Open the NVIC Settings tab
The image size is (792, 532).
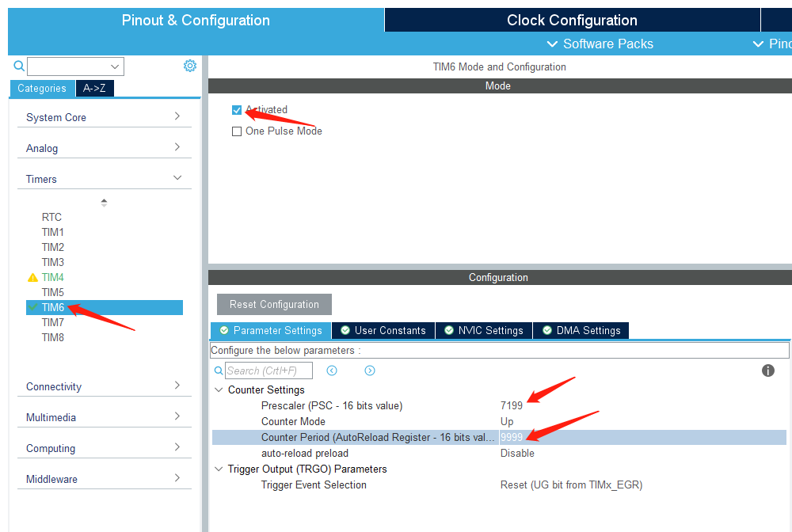[x=483, y=331]
